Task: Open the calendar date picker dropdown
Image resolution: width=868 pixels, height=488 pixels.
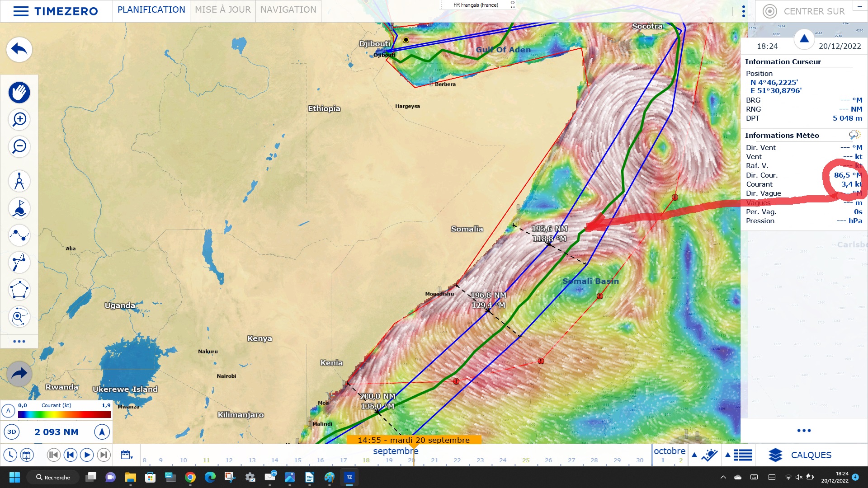Action: click(127, 455)
